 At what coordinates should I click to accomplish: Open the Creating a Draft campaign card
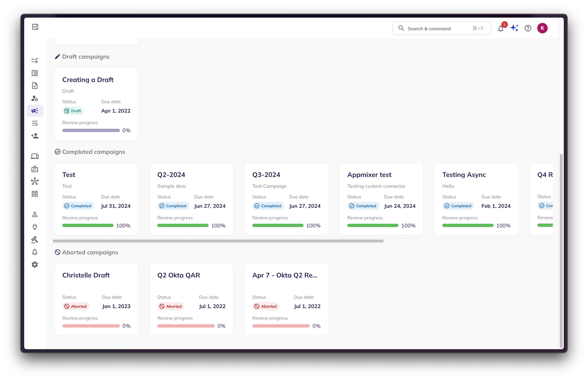click(96, 104)
